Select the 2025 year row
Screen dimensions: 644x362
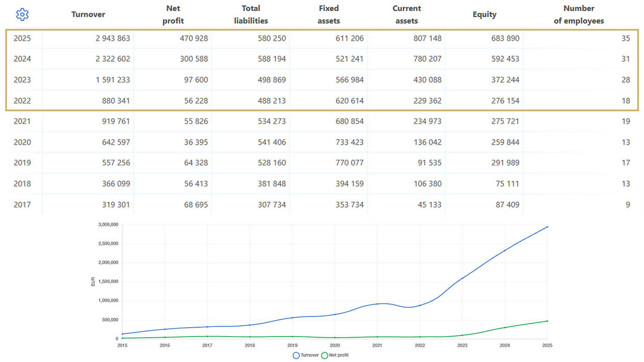(322, 38)
